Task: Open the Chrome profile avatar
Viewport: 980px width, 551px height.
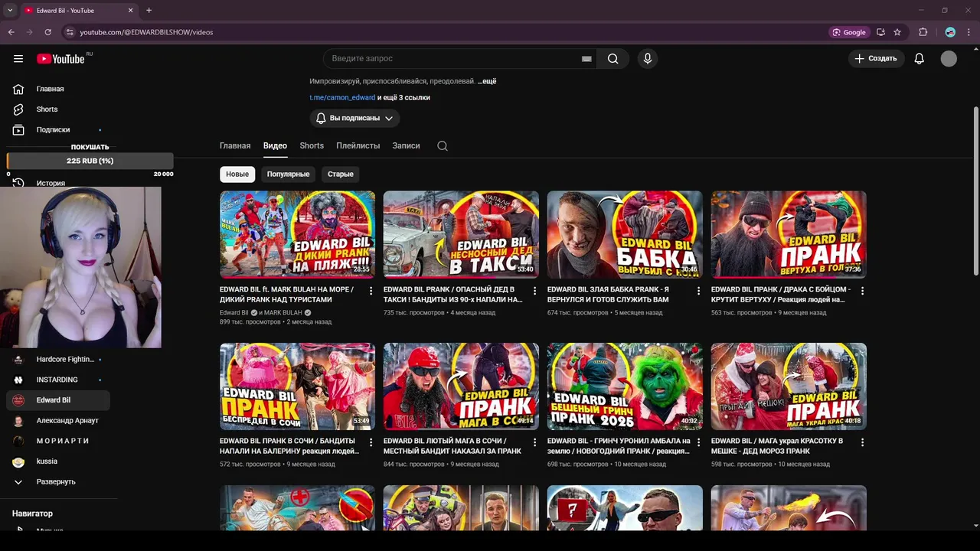Action: (x=950, y=32)
